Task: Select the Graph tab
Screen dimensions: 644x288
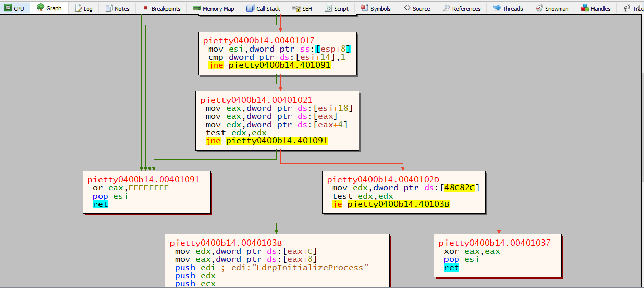Action: coord(49,8)
